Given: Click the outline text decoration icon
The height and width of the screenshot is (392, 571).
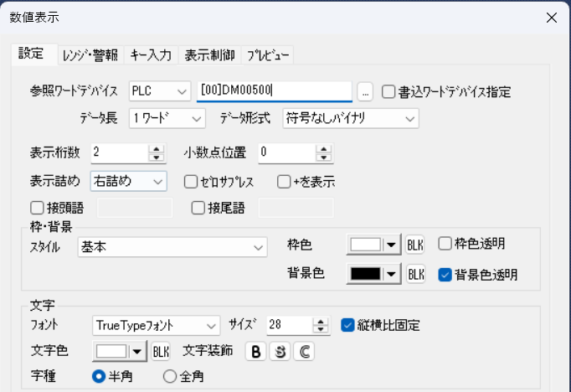Looking at the screenshot, I should pyautogui.click(x=305, y=352).
